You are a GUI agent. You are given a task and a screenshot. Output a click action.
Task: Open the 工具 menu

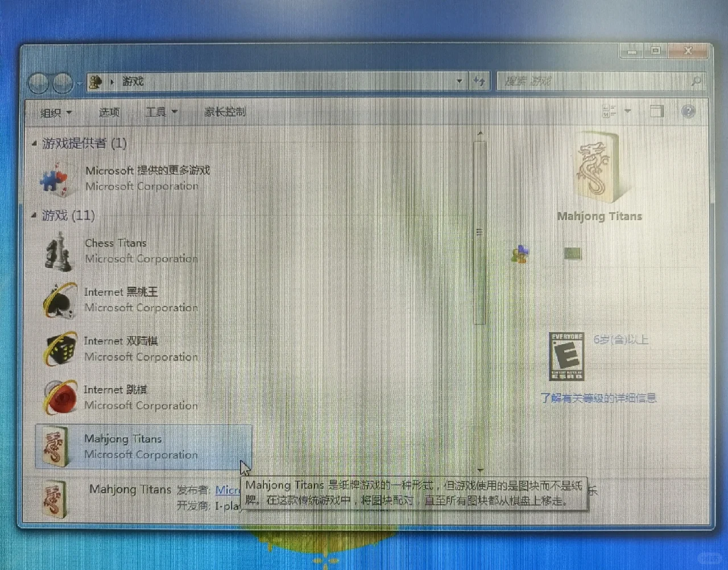(x=162, y=112)
